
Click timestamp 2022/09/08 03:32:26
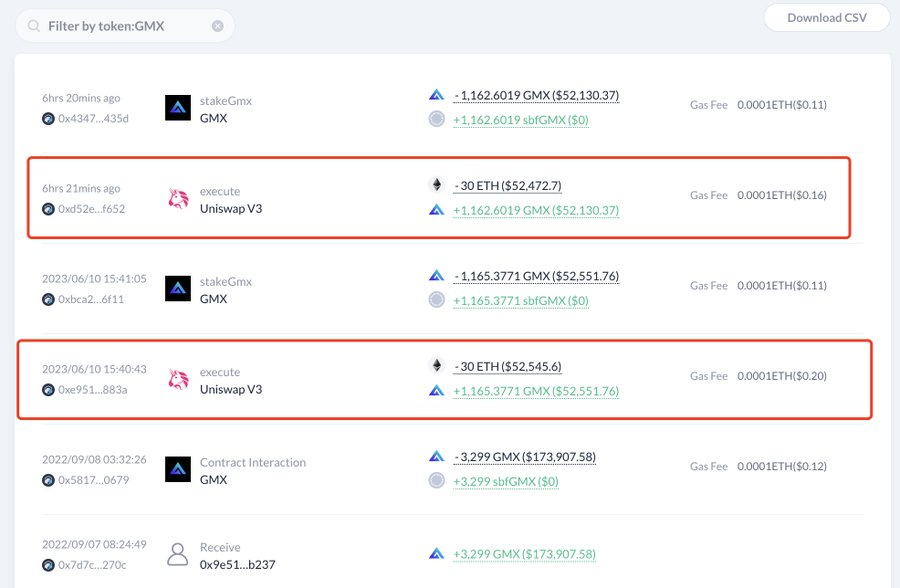click(94, 460)
